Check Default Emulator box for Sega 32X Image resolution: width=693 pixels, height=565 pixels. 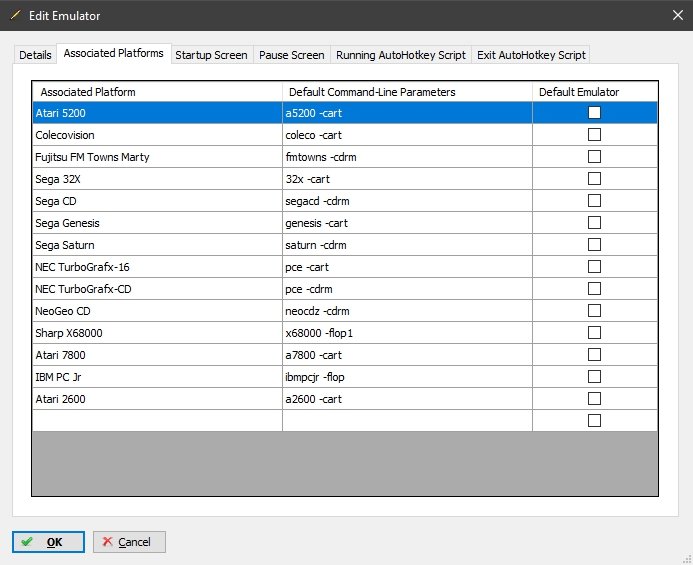click(594, 179)
